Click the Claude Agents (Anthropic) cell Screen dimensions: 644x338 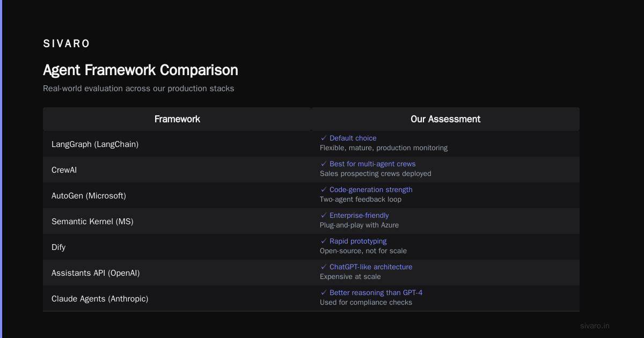pos(177,298)
